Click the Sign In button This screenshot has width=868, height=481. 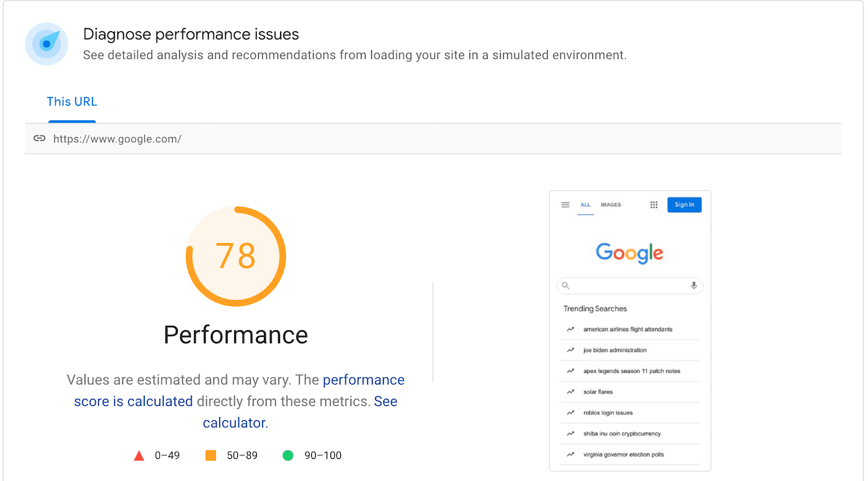(x=684, y=204)
